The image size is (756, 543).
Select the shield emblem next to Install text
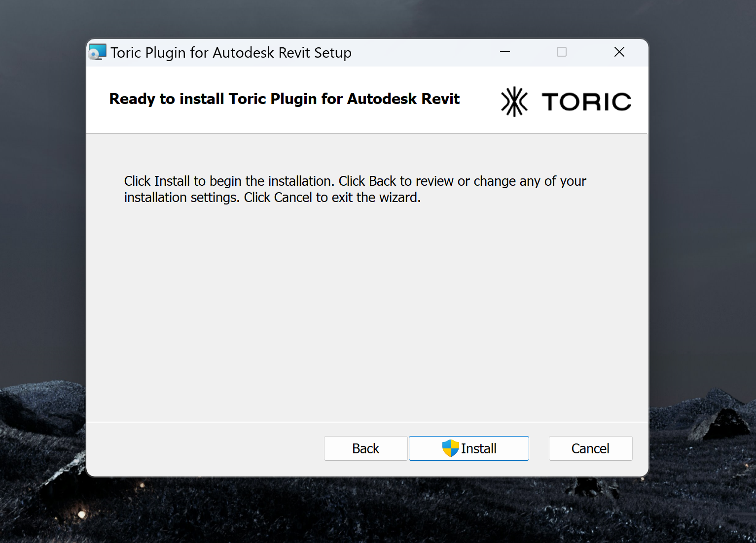(450, 448)
